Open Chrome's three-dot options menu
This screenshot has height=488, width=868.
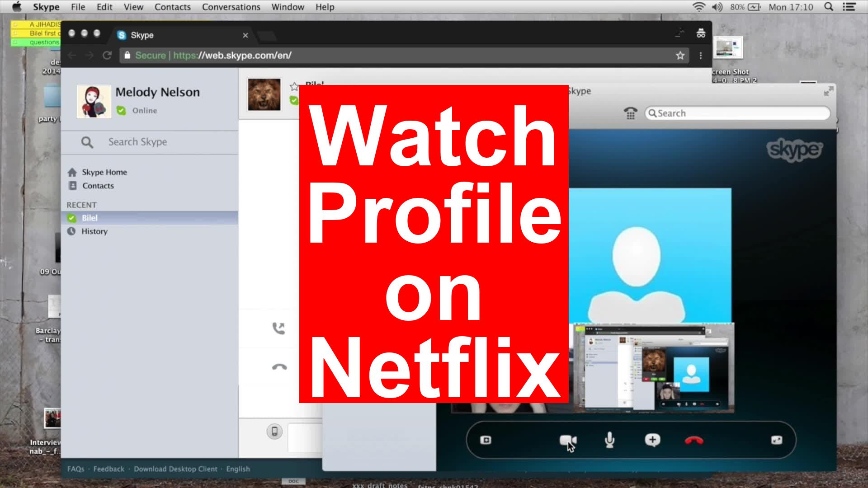pyautogui.click(x=700, y=55)
